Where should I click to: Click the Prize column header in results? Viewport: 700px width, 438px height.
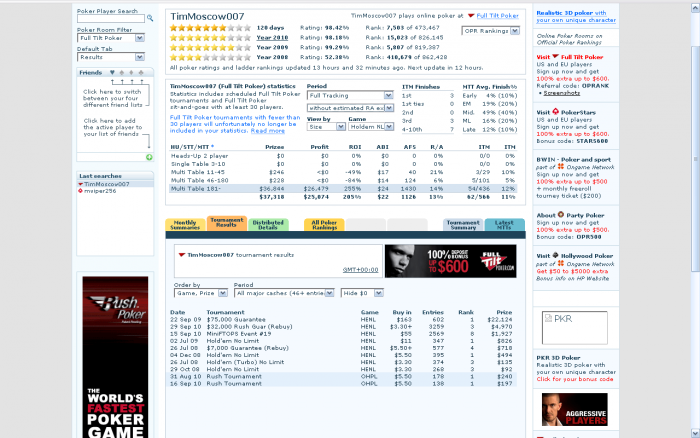pyautogui.click(x=504, y=312)
